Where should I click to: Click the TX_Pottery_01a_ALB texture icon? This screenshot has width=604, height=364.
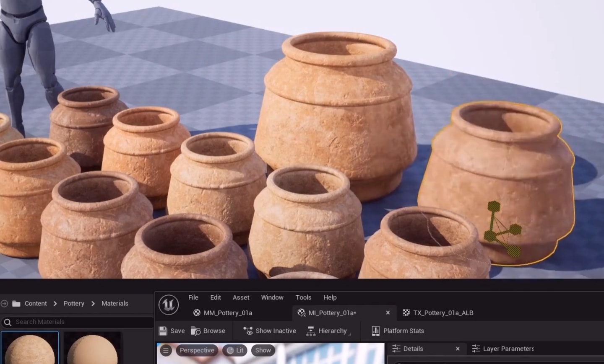click(406, 313)
